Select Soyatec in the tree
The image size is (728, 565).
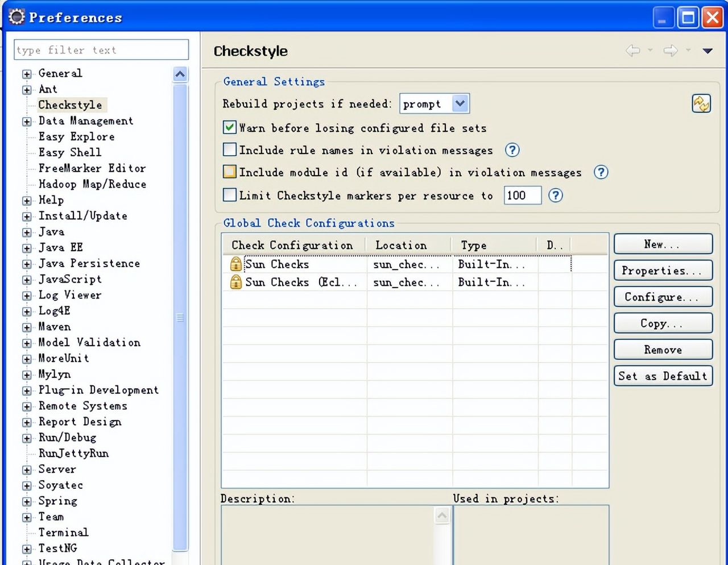61,485
